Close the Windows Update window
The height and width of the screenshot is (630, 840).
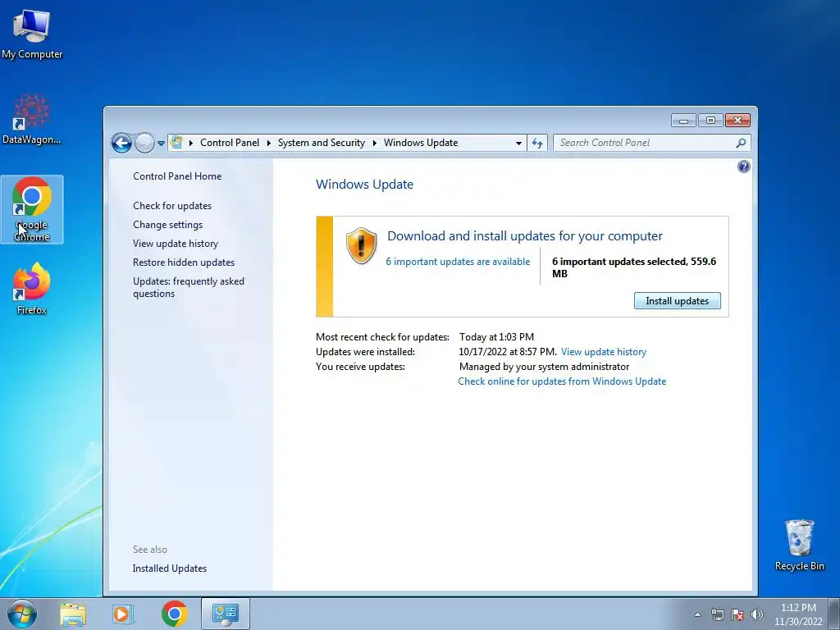(x=737, y=121)
